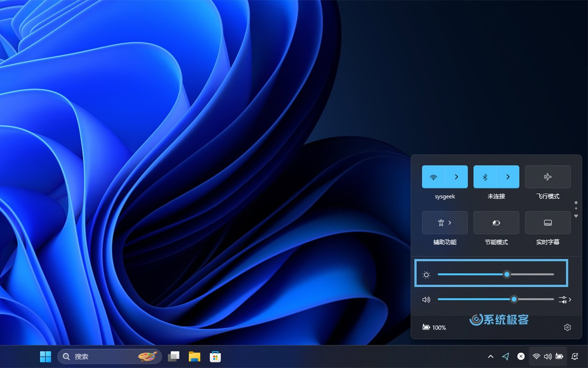
Task: Enable airplane mode (飞行模式)
Action: 548,177
